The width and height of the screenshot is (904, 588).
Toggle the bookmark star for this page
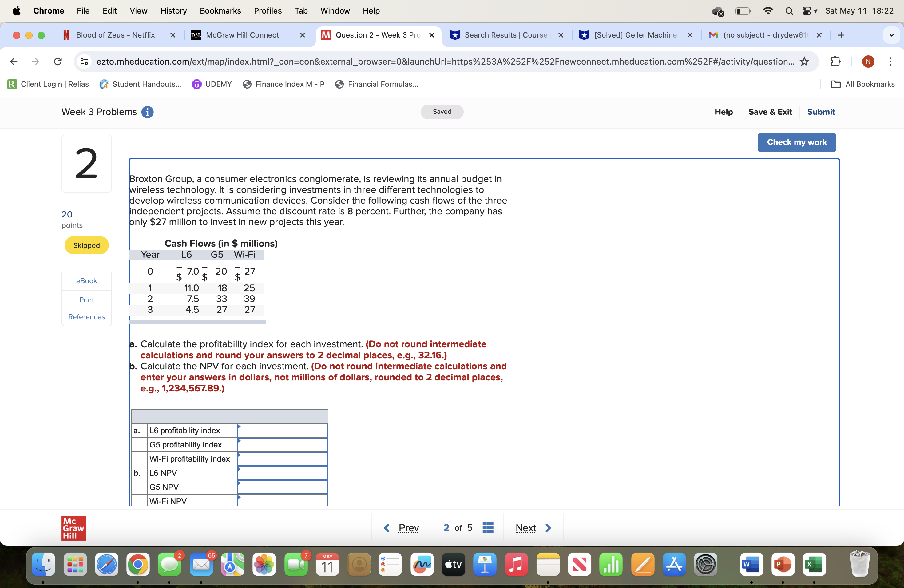[804, 62]
